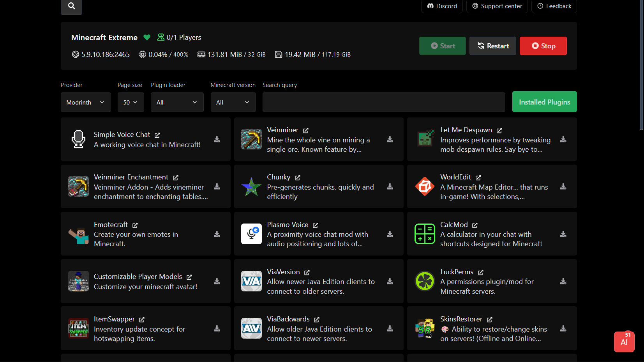The image size is (644, 362).
Task: Select the Minecraft Extreme server title
Action: pos(104,37)
